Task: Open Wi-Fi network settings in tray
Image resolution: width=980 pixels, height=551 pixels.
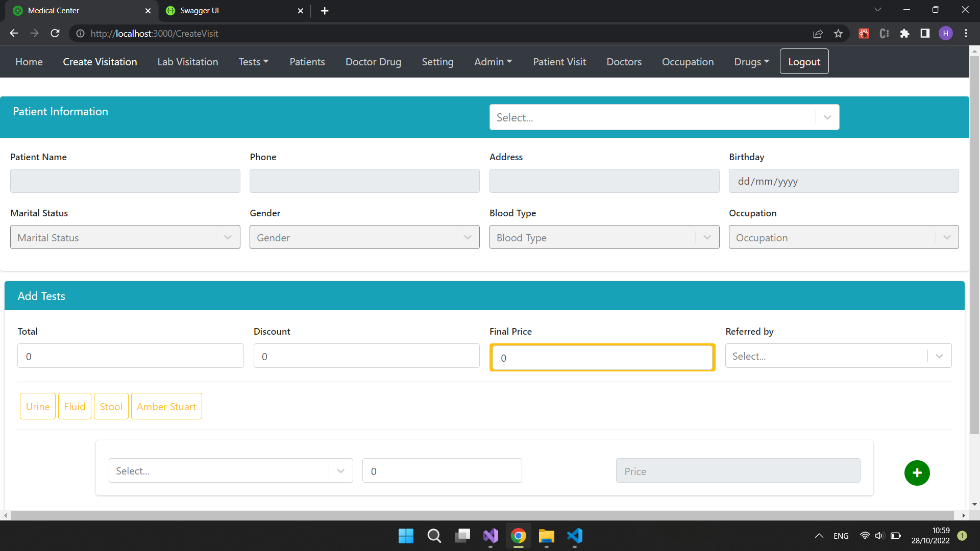Action: pyautogui.click(x=865, y=536)
